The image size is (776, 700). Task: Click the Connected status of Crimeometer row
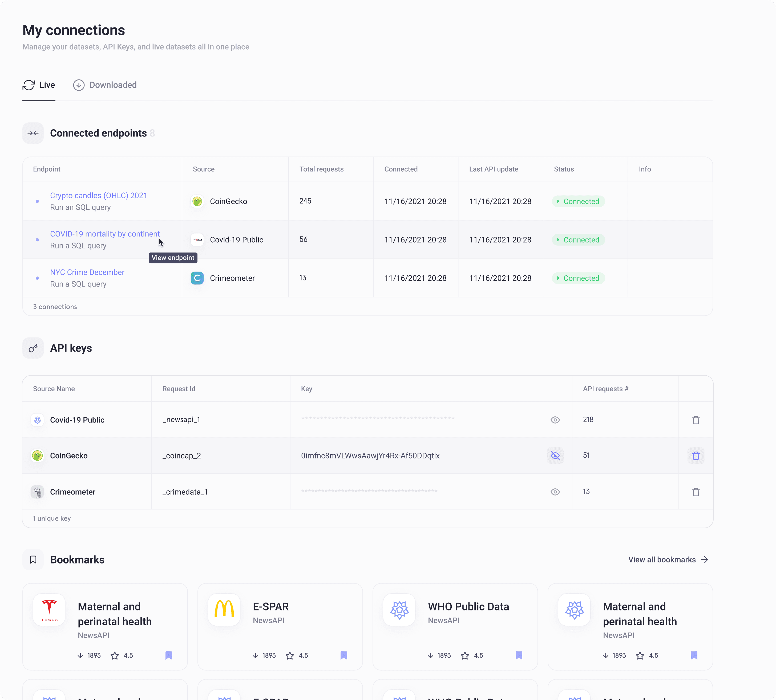tap(578, 278)
